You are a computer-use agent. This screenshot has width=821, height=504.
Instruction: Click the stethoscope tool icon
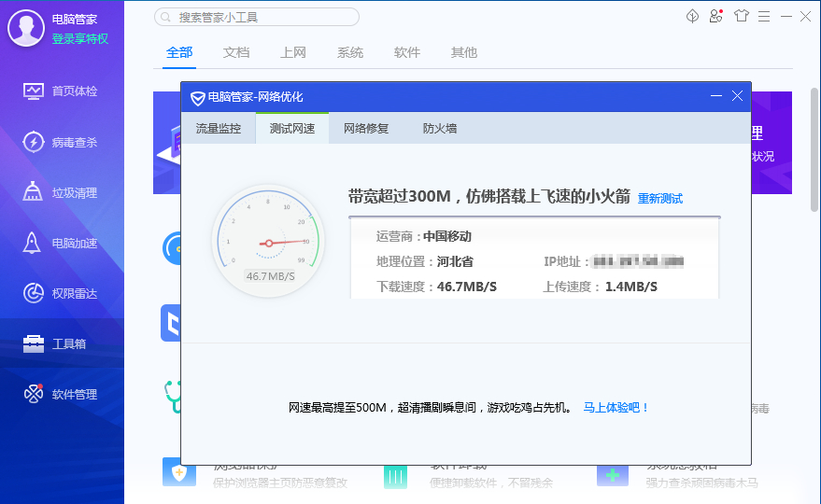pyautogui.click(x=172, y=396)
